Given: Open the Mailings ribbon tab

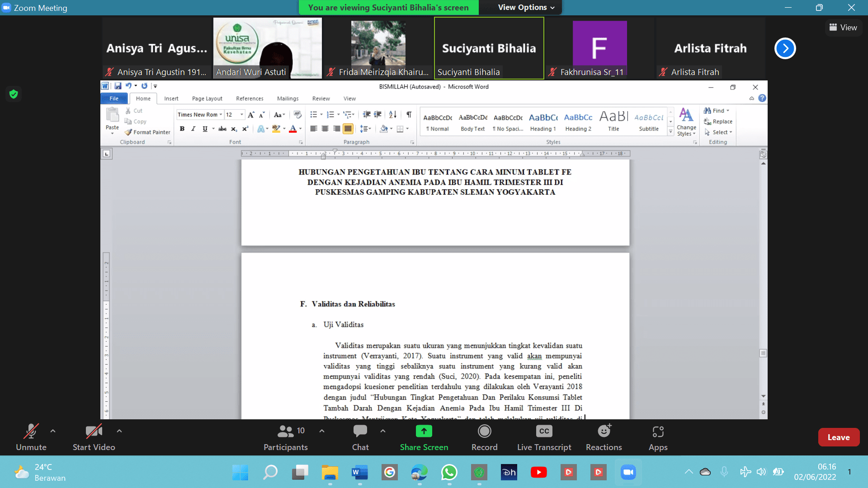Looking at the screenshot, I should (x=288, y=99).
